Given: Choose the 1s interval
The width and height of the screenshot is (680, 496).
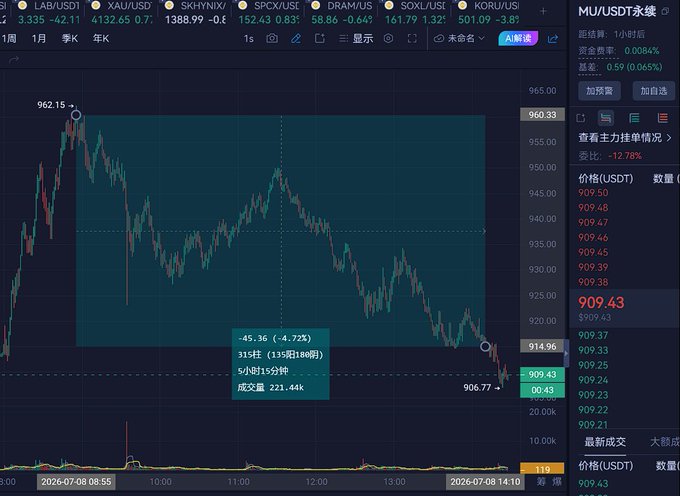Looking at the screenshot, I should click(248, 39).
